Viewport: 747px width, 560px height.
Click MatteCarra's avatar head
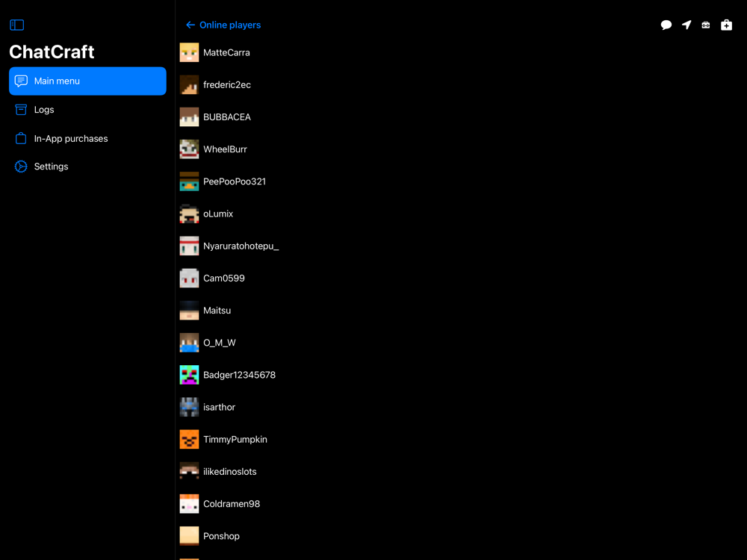click(x=189, y=52)
